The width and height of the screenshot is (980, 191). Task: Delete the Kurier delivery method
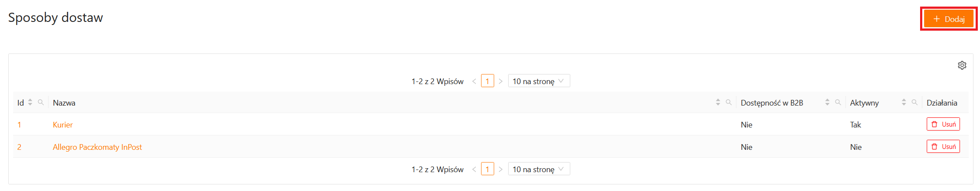(x=943, y=124)
